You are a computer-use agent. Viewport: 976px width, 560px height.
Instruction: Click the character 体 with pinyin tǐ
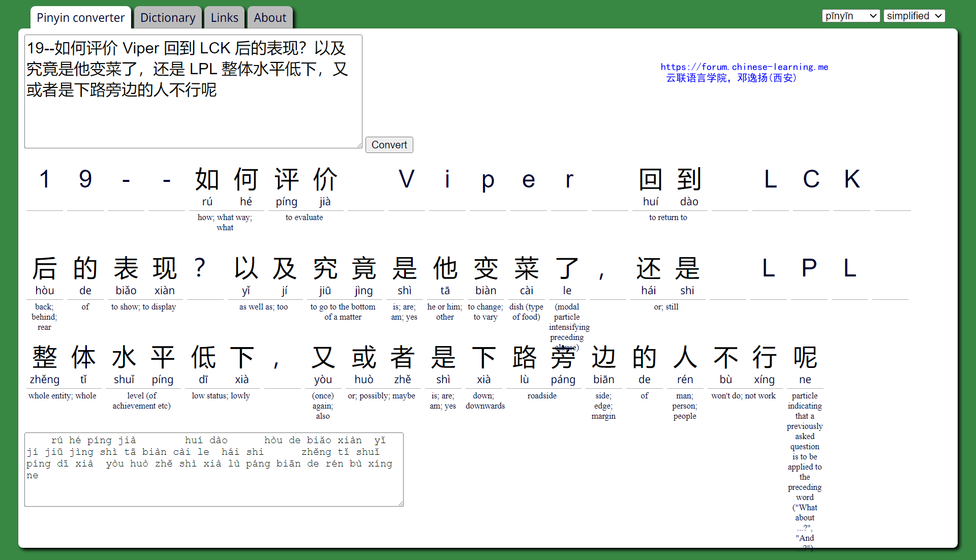[x=83, y=357]
